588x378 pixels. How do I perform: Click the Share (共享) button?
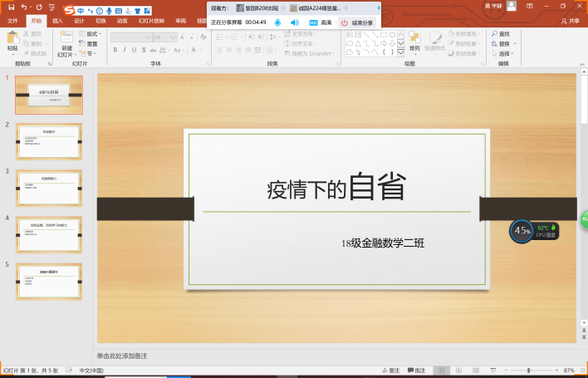click(x=570, y=20)
